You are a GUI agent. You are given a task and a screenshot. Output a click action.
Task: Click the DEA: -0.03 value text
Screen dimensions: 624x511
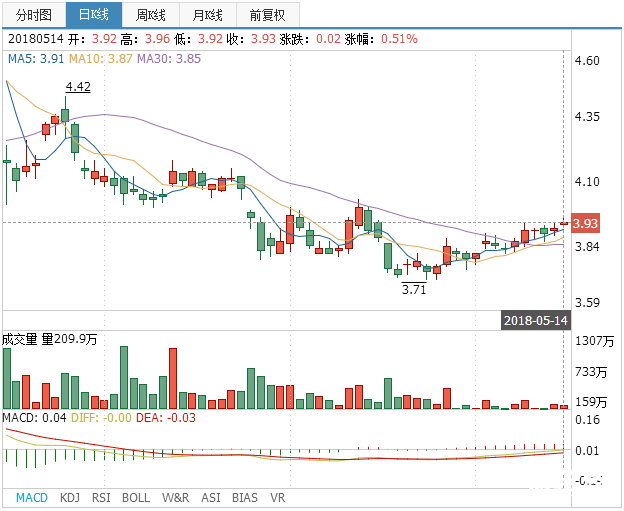point(166,418)
